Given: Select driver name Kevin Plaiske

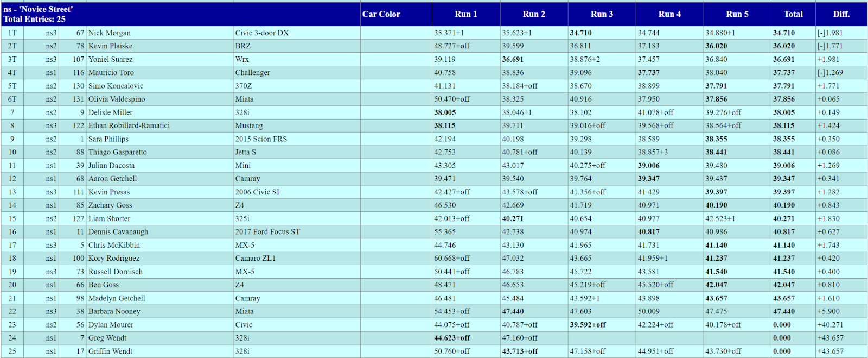Looking at the screenshot, I should 111,46.
